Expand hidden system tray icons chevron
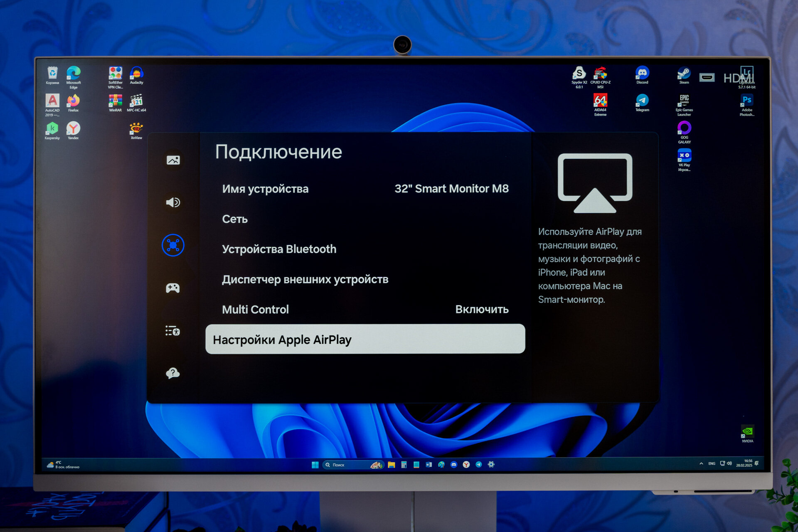Viewport: 798px width, 532px height. pyautogui.click(x=701, y=463)
